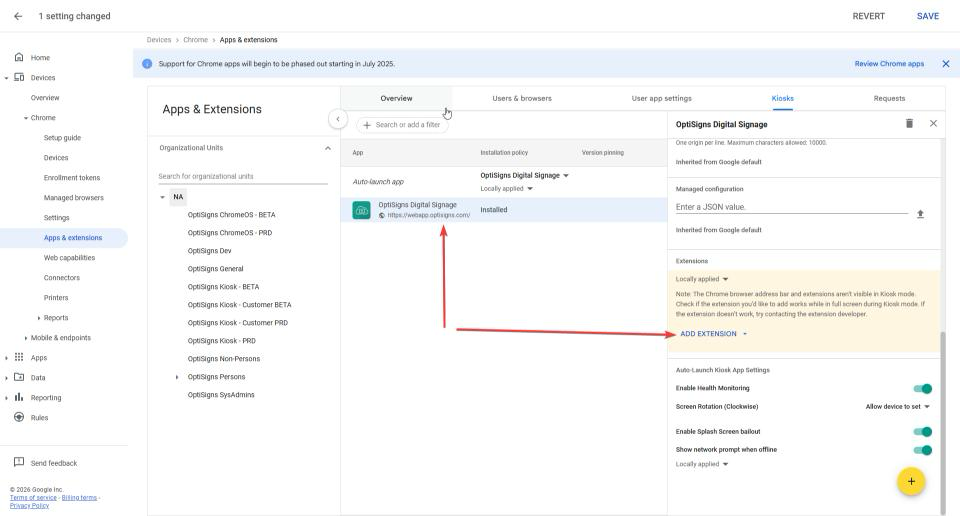The height and width of the screenshot is (516, 960).
Task: Click the Enter a JSON value field
Action: click(791, 207)
